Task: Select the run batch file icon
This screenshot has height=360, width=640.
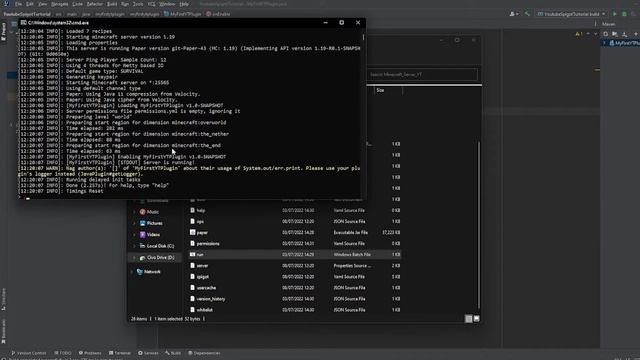Action: [x=192, y=254]
